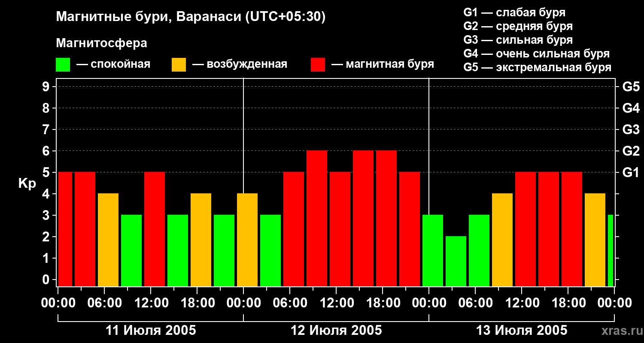Click the 12:00 time label on 12 Июля
The height and width of the screenshot is (343, 644).
(336, 303)
